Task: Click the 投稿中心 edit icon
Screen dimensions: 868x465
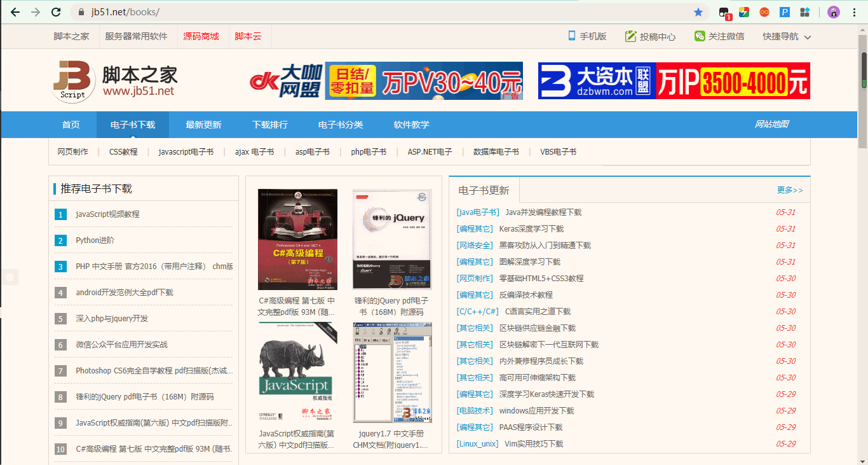Action: click(x=630, y=36)
